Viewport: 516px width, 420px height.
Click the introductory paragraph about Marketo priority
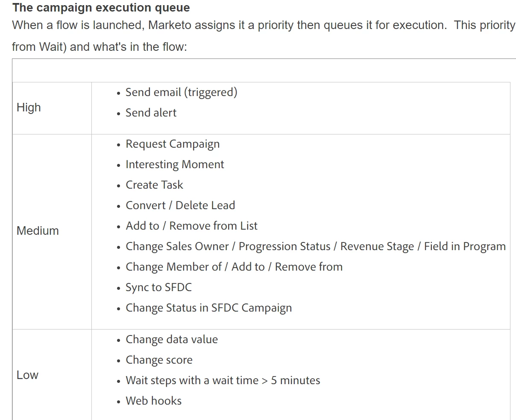click(x=264, y=36)
